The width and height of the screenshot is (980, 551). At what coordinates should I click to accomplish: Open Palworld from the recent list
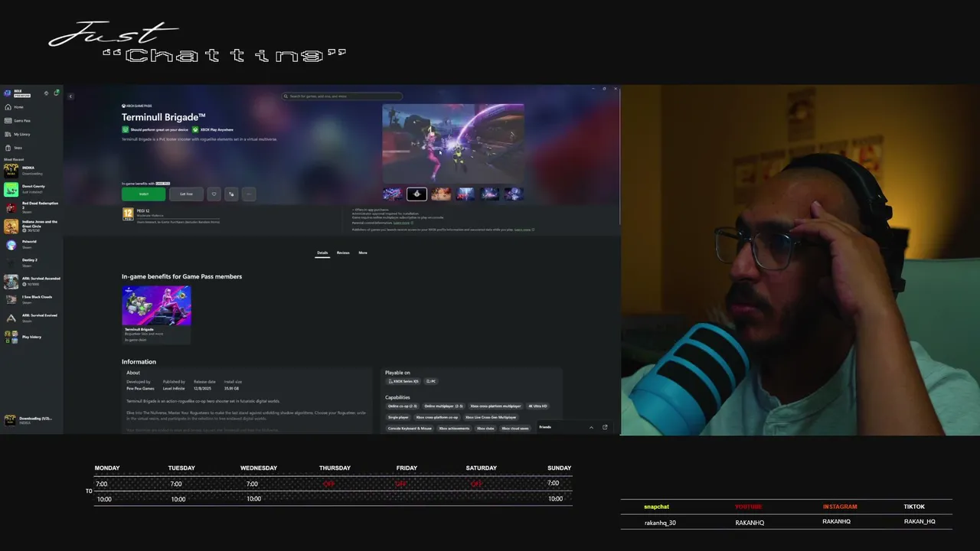pos(31,244)
